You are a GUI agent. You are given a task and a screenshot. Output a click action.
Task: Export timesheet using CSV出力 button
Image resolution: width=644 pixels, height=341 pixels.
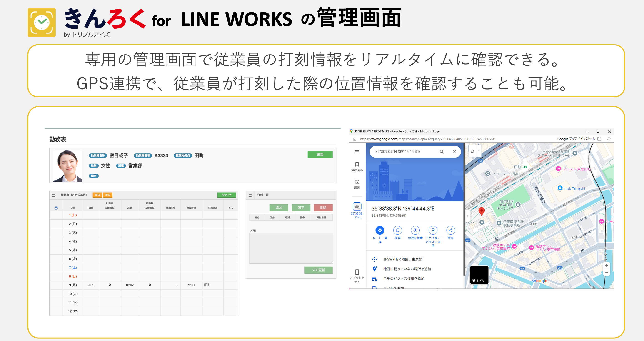click(227, 195)
